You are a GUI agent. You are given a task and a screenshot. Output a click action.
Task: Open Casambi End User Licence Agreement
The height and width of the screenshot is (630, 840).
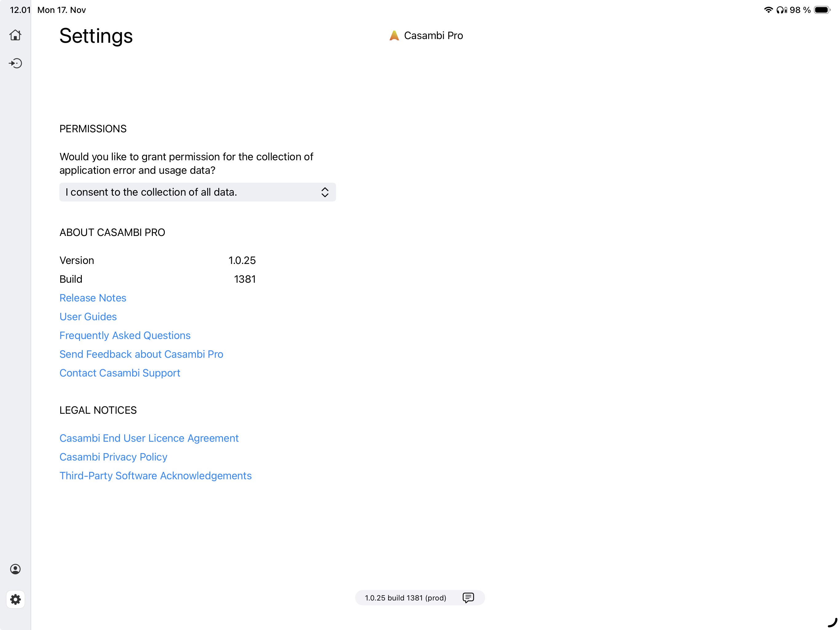[149, 438]
